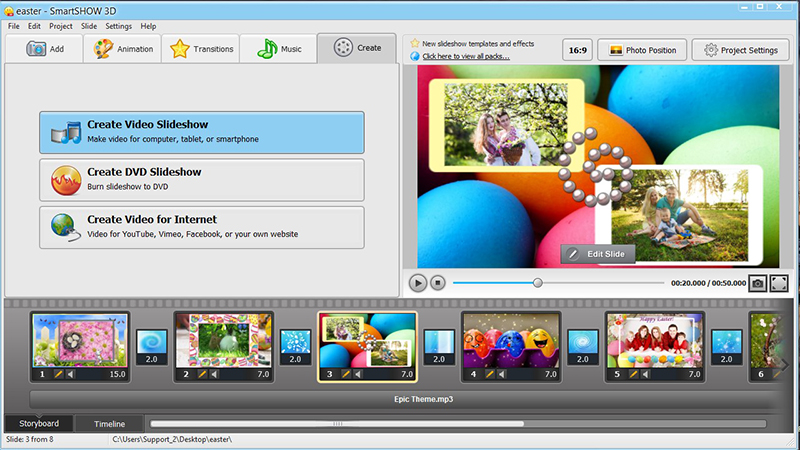The image size is (800, 450).
Task: Click the sound icon on slide 4
Action: 502,374
